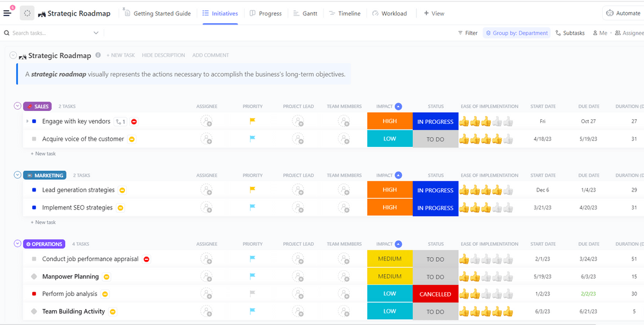The width and height of the screenshot is (644, 325).
Task: Toggle the red status square of Perform job analysis
Action: [34, 294]
